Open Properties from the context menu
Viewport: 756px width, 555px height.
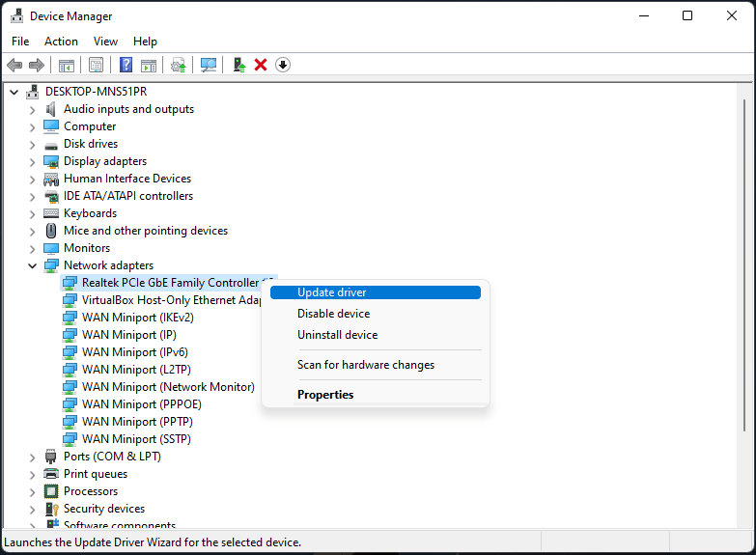tap(376, 395)
